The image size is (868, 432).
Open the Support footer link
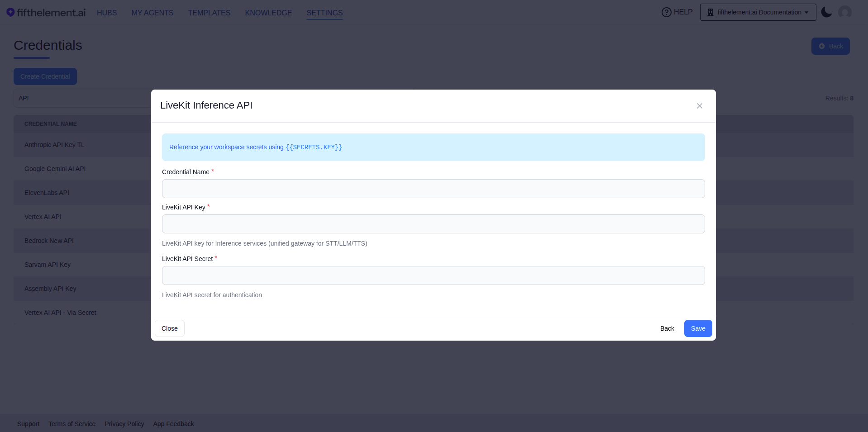point(28,424)
